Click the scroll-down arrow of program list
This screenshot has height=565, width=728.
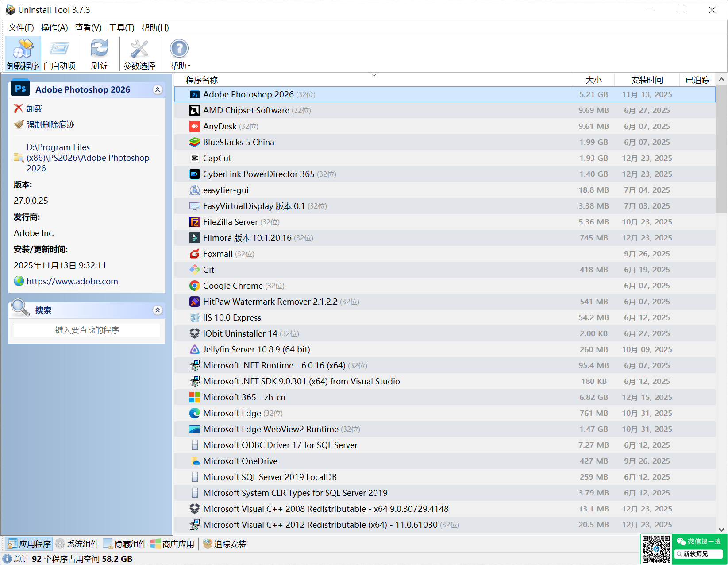[721, 529]
